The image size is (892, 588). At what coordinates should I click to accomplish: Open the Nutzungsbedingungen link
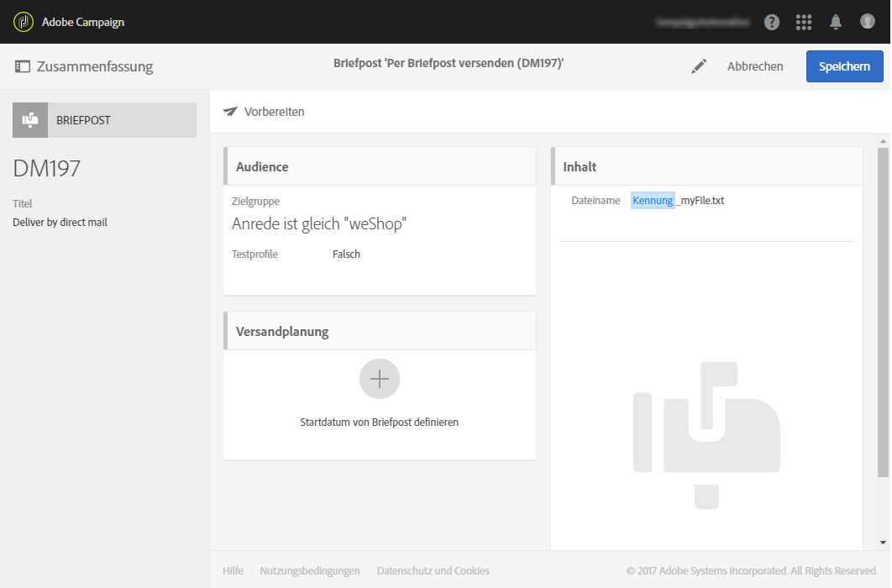point(310,571)
